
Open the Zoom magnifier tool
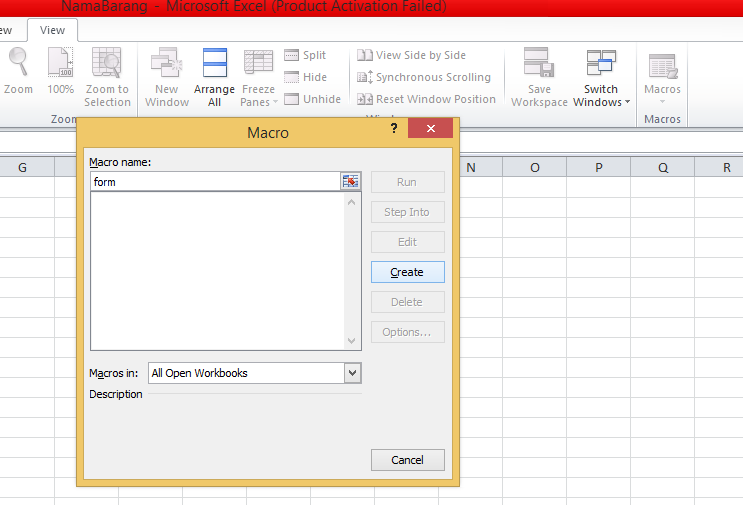point(18,71)
